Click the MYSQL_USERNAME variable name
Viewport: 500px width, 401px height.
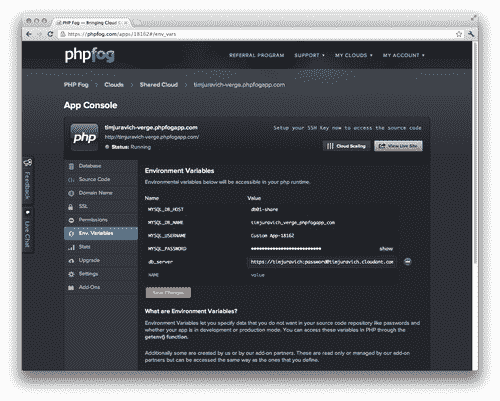coord(167,236)
